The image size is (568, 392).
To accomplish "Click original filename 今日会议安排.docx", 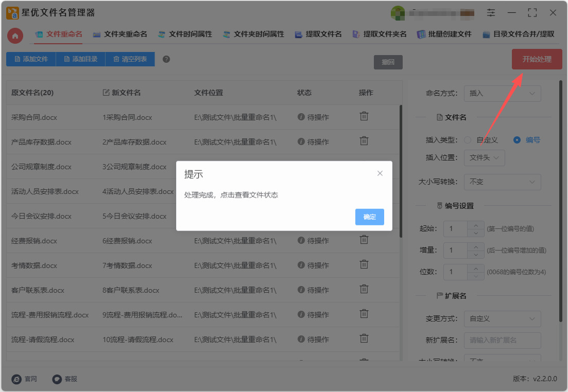I will point(41,216).
